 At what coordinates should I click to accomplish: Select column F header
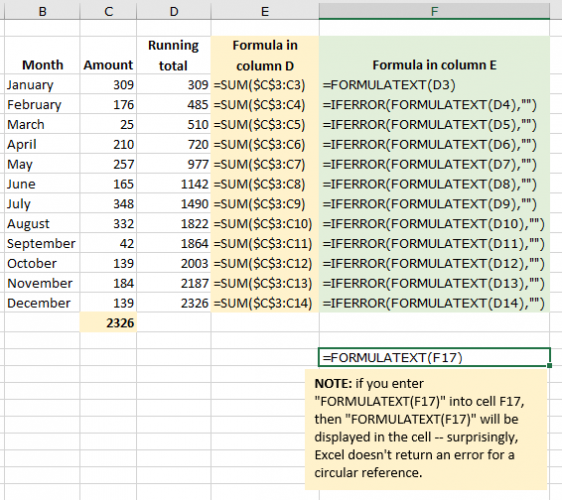pos(434,11)
